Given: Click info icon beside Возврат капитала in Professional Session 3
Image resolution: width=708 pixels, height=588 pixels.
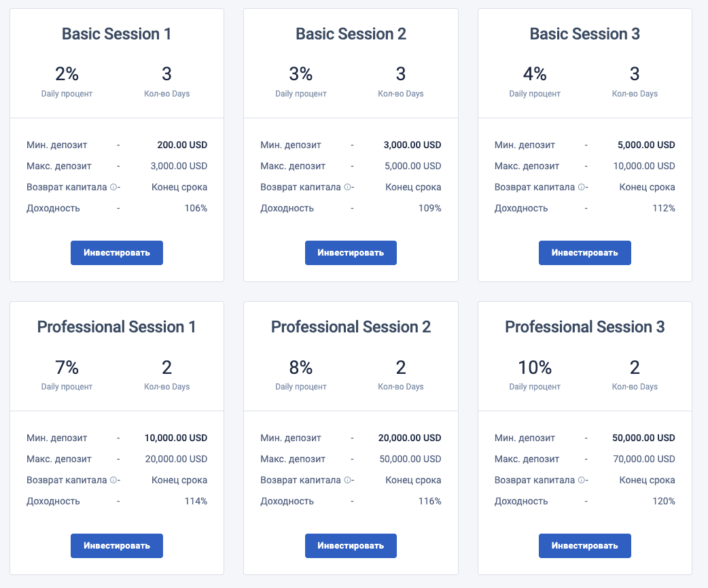Looking at the screenshot, I should pos(581,480).
